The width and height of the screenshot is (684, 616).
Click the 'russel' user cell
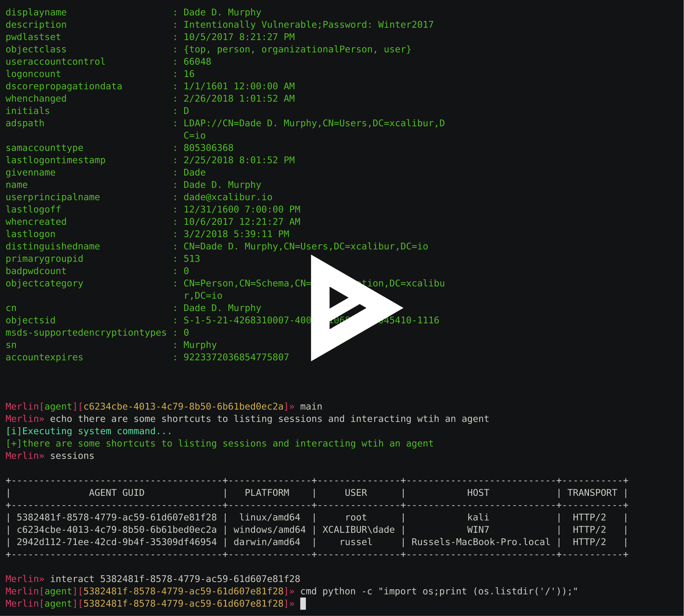click(x=356, y=542)
